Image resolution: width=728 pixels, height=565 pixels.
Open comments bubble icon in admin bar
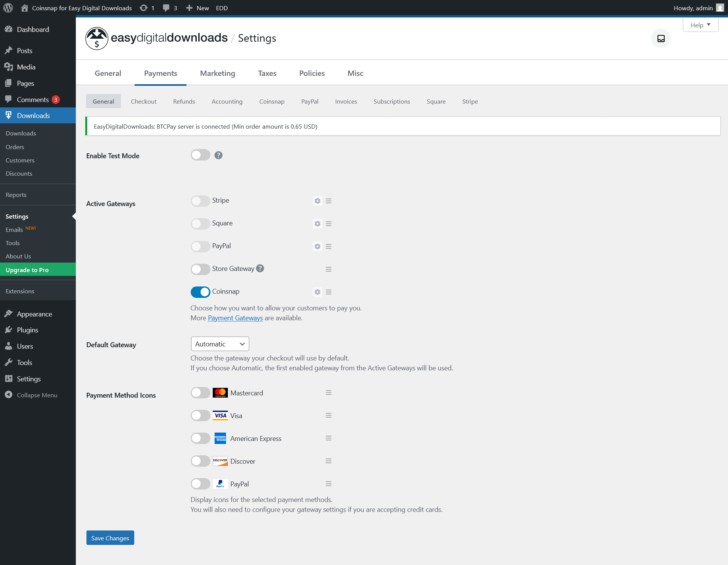[166, 8]
